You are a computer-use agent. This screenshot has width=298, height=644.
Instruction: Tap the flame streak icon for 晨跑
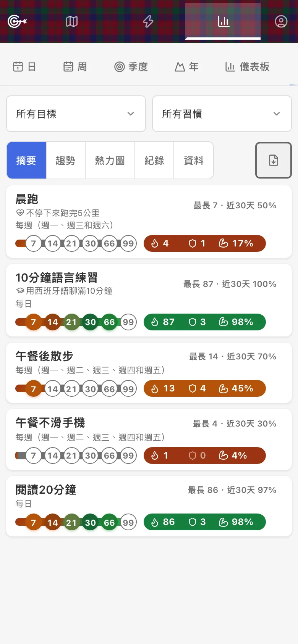[x=155, y=243]
